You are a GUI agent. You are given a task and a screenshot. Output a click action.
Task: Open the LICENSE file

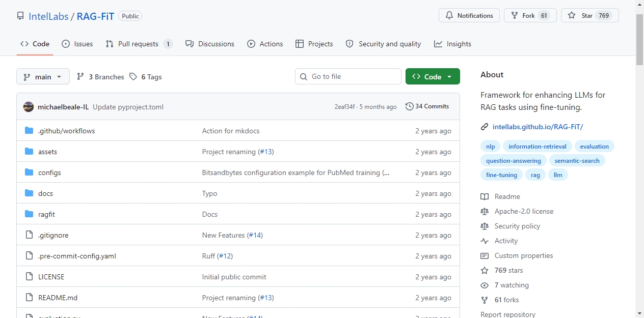coord(51,277)
